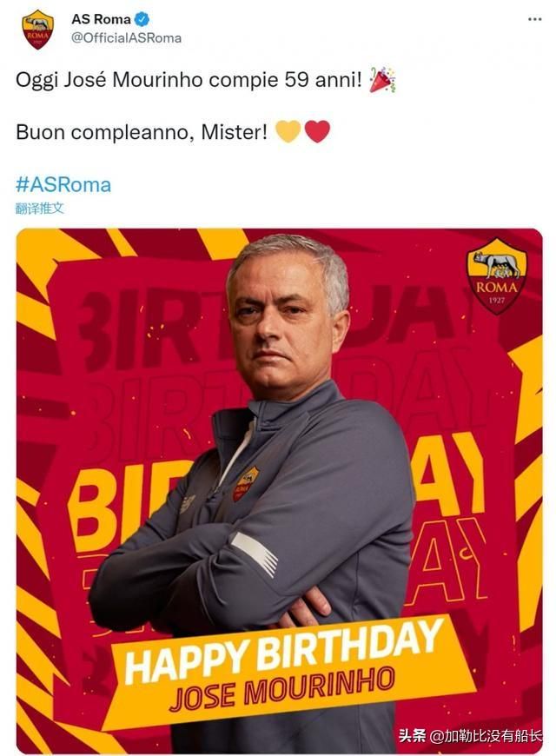
Task: Click the AS Roma display name
Action: (101, 19)
